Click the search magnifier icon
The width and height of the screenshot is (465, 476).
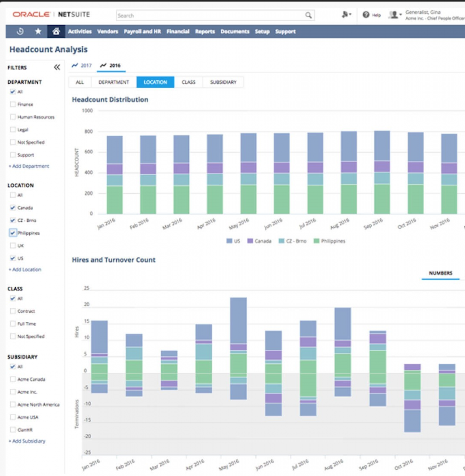click(309, 15)
